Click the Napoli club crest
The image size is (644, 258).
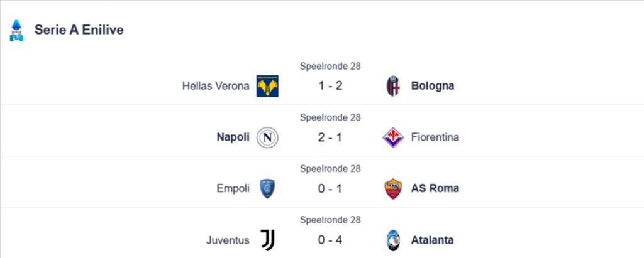267,137
